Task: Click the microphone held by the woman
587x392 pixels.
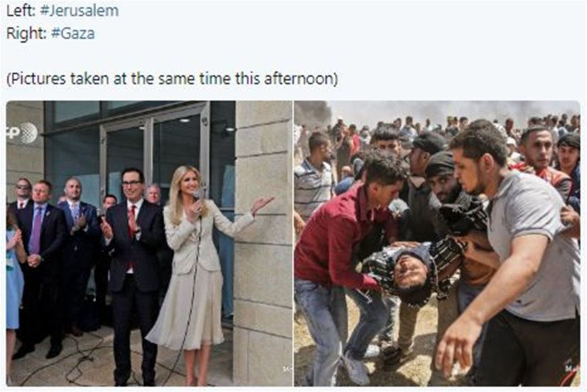Action: [199, 197]
